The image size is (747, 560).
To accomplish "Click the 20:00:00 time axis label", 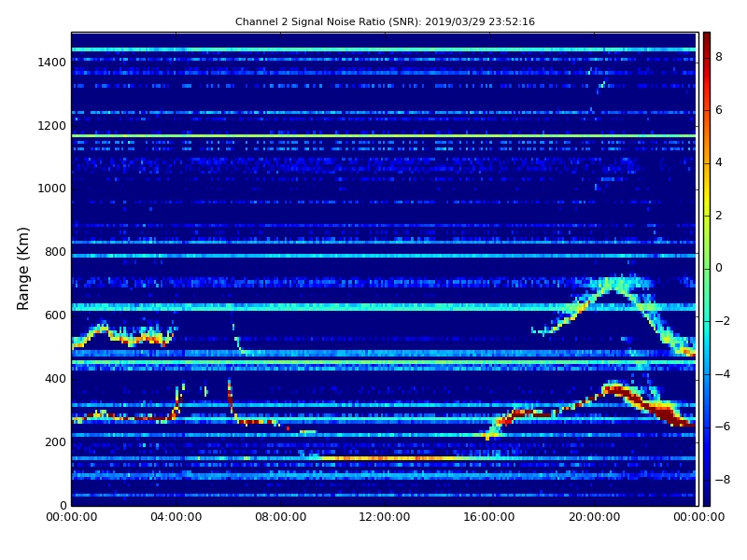I will [x=594, y=517].
